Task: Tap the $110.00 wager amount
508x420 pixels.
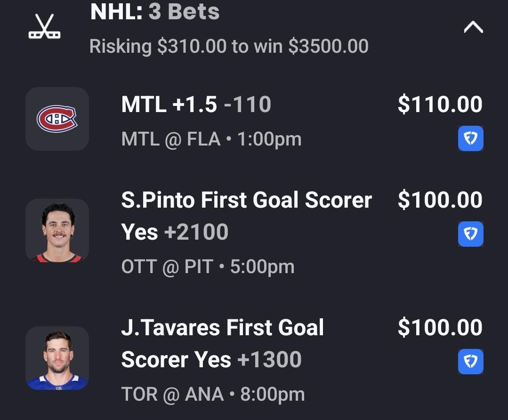Action: 440,105
